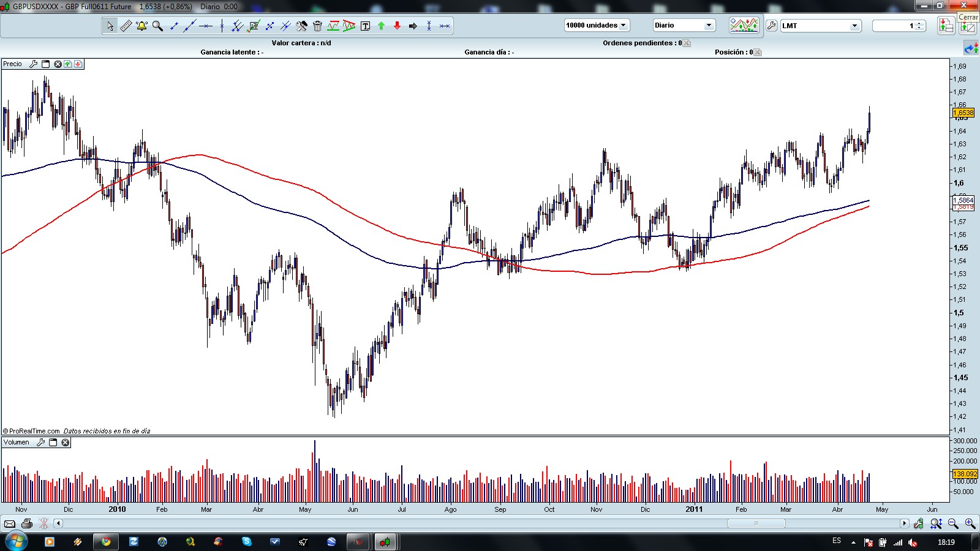Activate the magnifying glass zoom tool
The width and height of the screenshot is (980, 551).
(x=157, y=26)
